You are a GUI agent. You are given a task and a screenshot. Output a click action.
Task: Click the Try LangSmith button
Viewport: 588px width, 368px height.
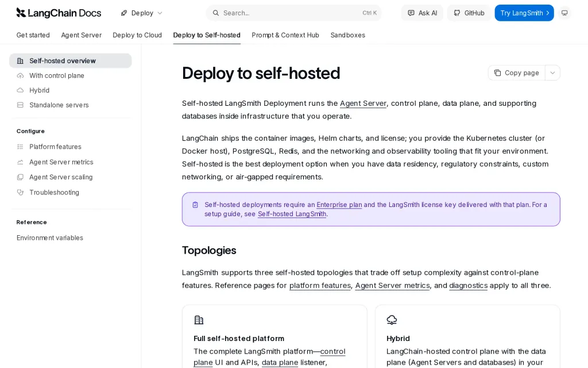[x=524, y=13]
